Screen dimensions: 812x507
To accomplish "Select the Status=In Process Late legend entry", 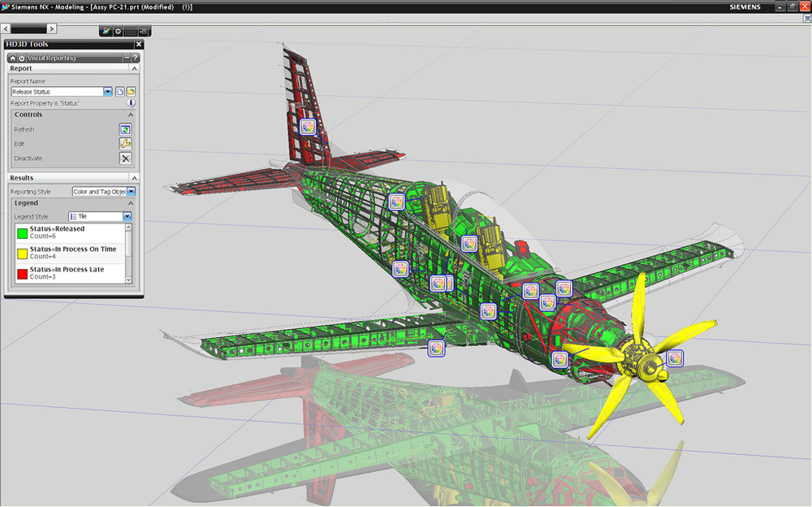I will tap(72, 272).
